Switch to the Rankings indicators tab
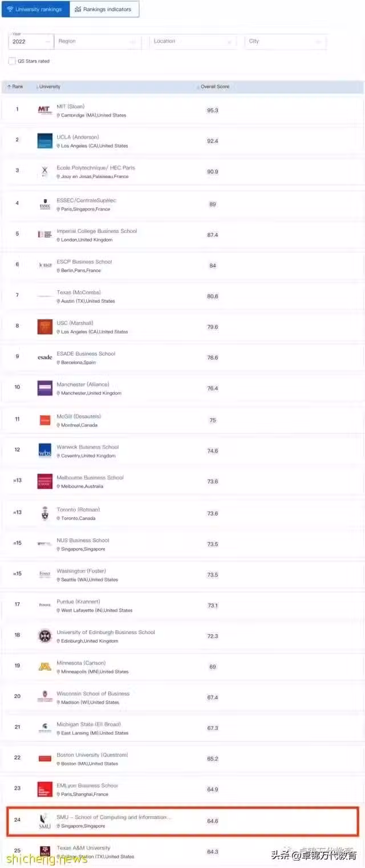 tap(104, 9)
